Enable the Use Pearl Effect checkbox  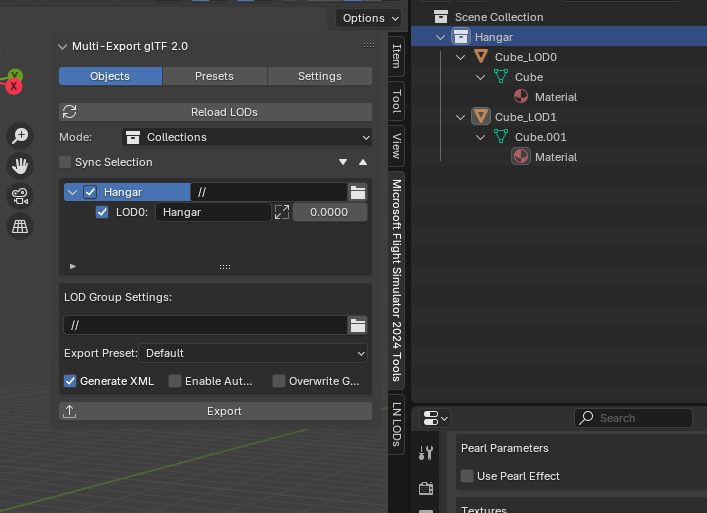pos(467,476)
